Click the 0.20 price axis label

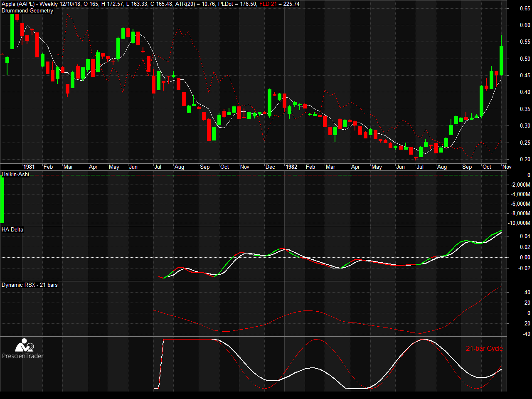click(x=525, y=159)
